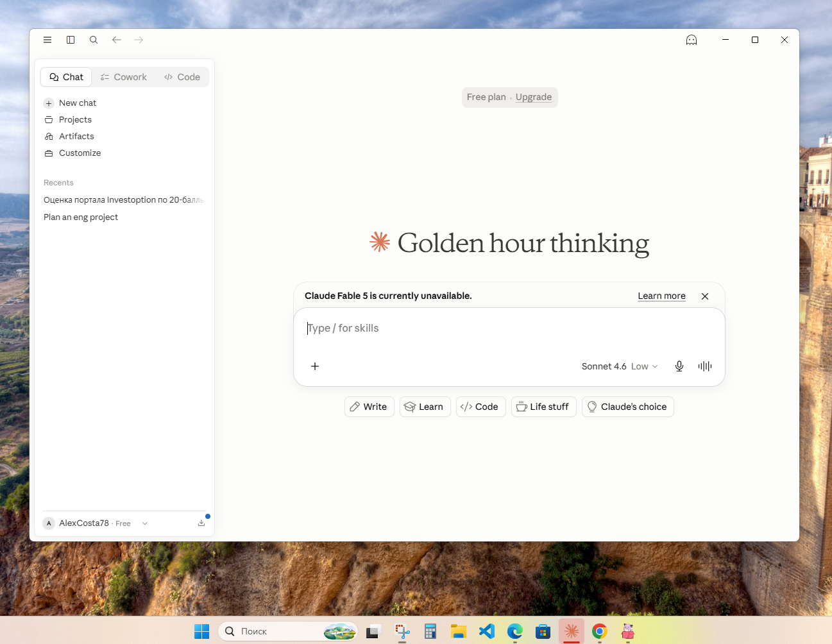Choose the Code suggestion chip below input

480,407
